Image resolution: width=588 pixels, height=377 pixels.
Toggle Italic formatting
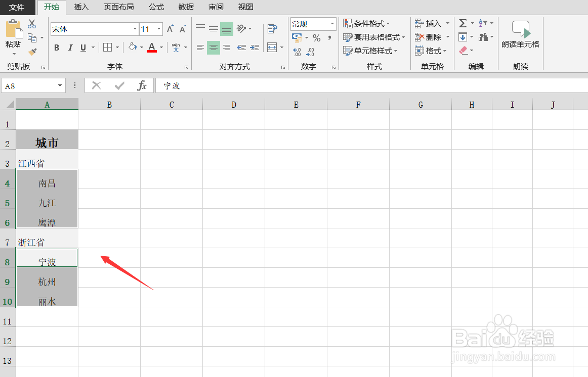coord(70,48)
